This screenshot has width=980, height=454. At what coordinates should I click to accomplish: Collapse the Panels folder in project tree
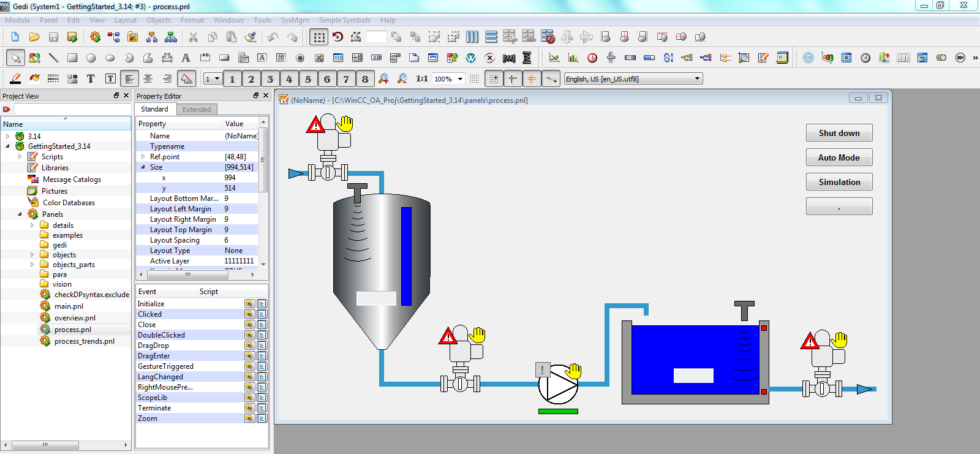[20, 214]
